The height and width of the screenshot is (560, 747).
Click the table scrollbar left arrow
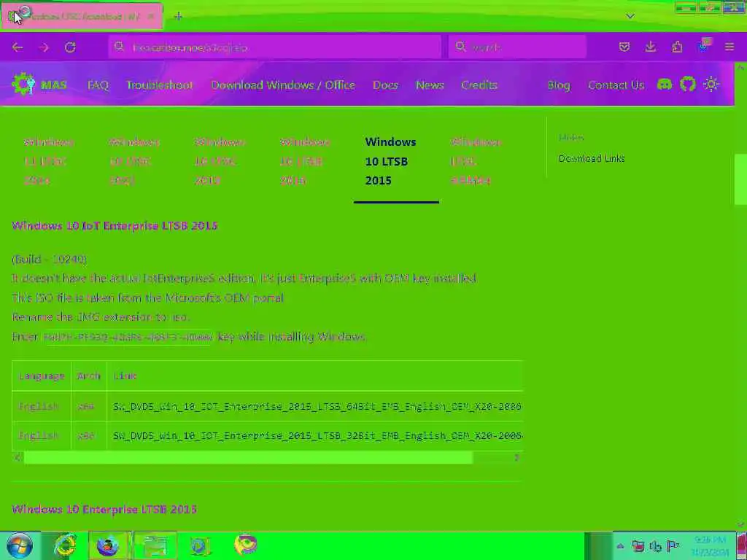coord(18,458)
